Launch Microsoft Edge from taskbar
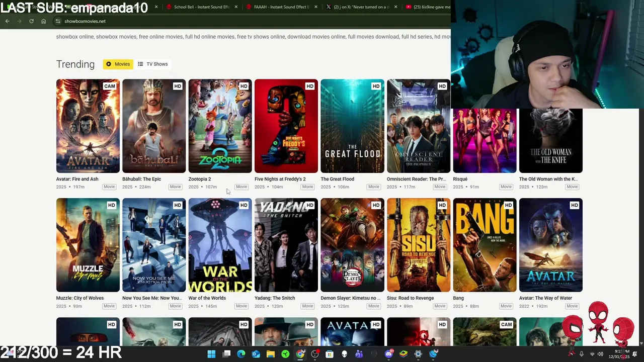This screenshot has height=362, width=644. pos(241,354)
